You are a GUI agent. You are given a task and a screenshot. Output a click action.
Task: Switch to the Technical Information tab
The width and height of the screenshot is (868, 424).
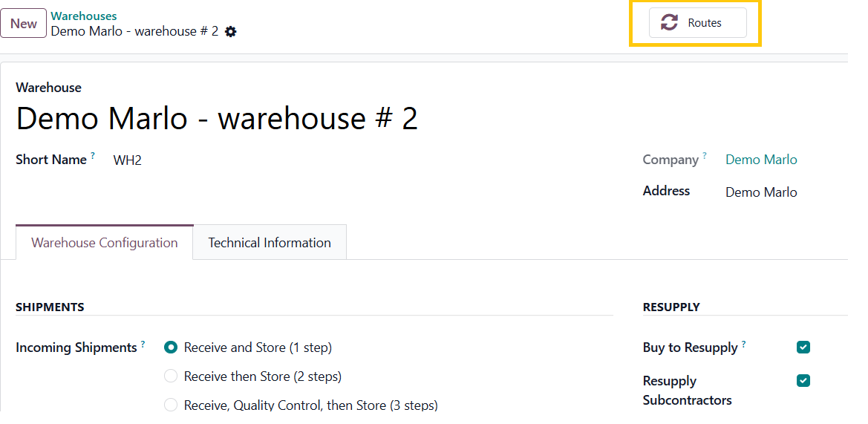point(270,243)
